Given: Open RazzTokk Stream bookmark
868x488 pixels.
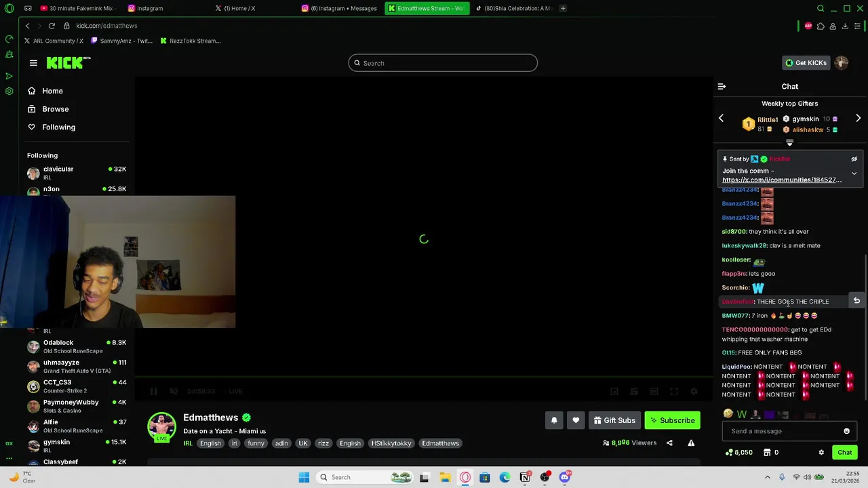Looking at the screenshot, I should [191, 41].
